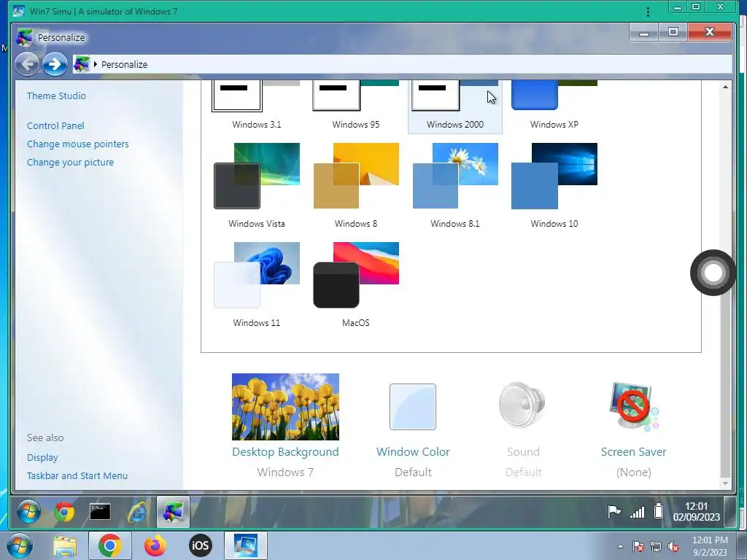Open the Display link
Viewport: 747px width, 560px height.
[x=42, y=458]
